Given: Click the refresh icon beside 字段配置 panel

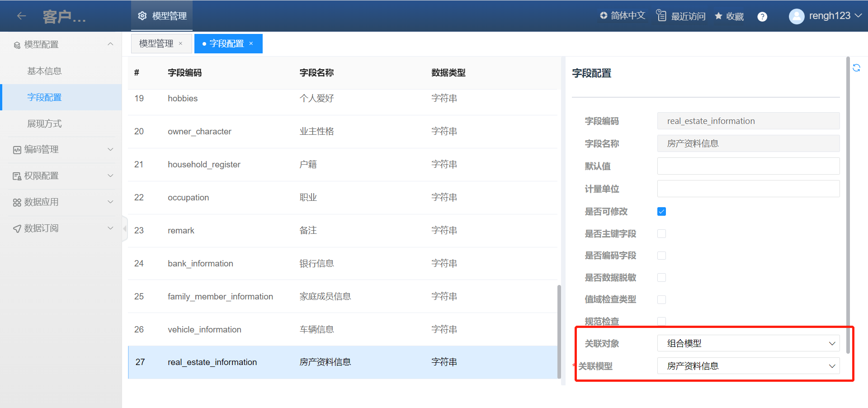Looking at the screenshot, I should coord(856,68).
